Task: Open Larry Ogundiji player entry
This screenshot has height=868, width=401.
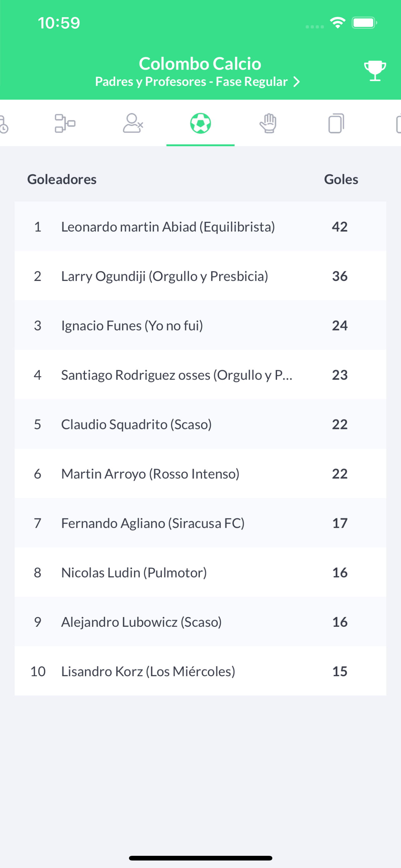Action: (x=200, y=276)
